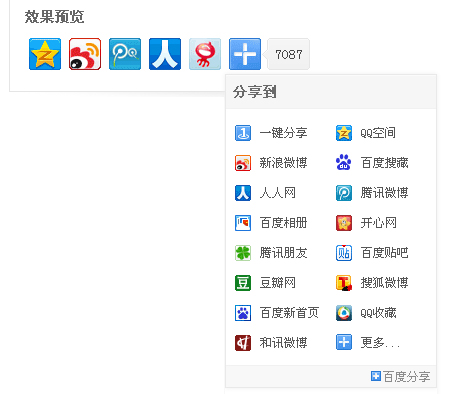Open the 百度分享 footer link
This screenshot has height=394, width=473.
click(x=401, y=377)
